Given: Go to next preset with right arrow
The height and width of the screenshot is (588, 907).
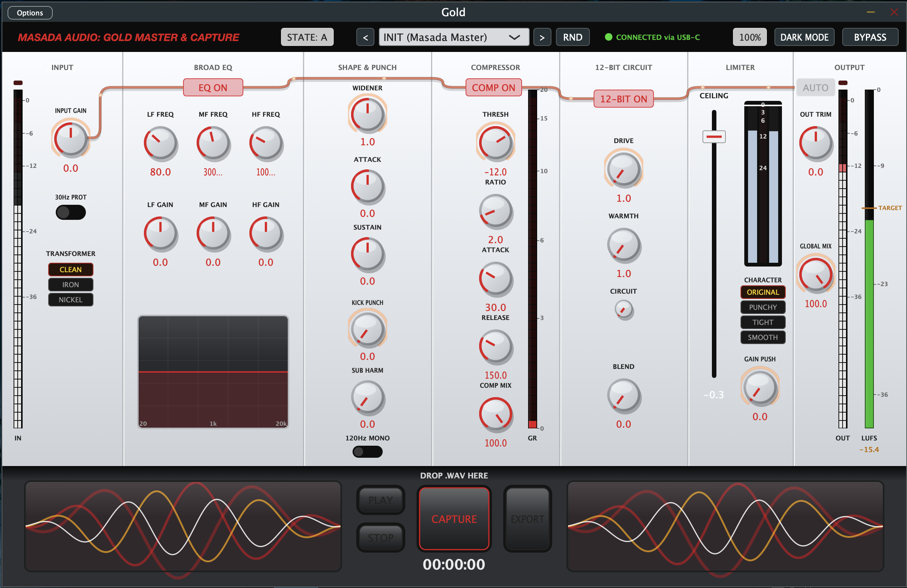Looking at the screenshot, I should 542,37.
